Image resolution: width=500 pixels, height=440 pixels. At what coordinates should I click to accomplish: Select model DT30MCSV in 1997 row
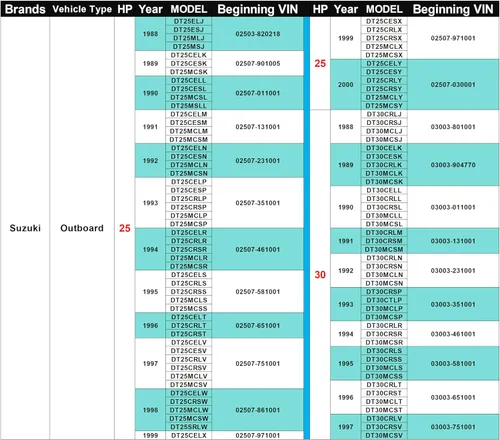tap(384, 435)
